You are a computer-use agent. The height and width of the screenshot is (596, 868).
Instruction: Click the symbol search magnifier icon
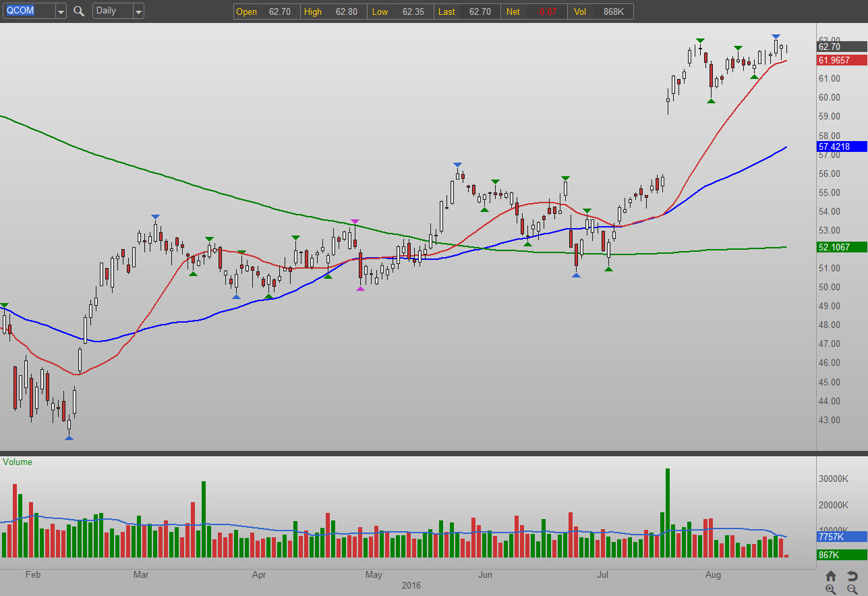point(79,11)
